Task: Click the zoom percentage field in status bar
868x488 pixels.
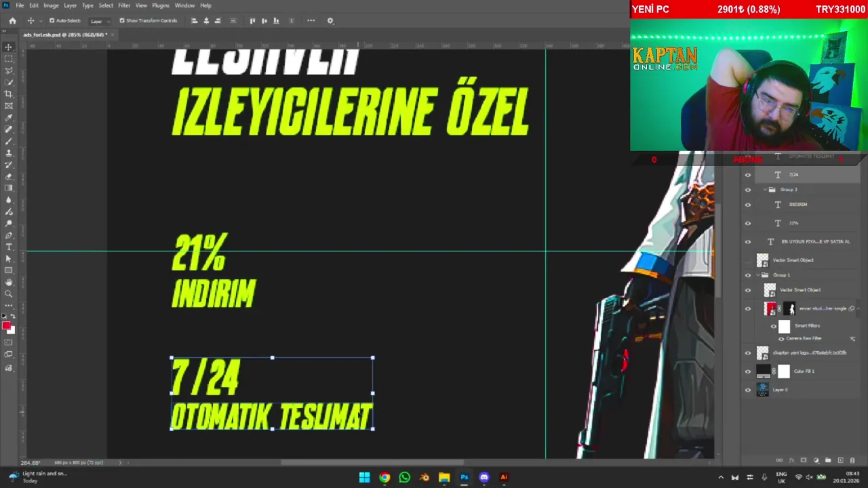Action: click(x=31, y=463)
